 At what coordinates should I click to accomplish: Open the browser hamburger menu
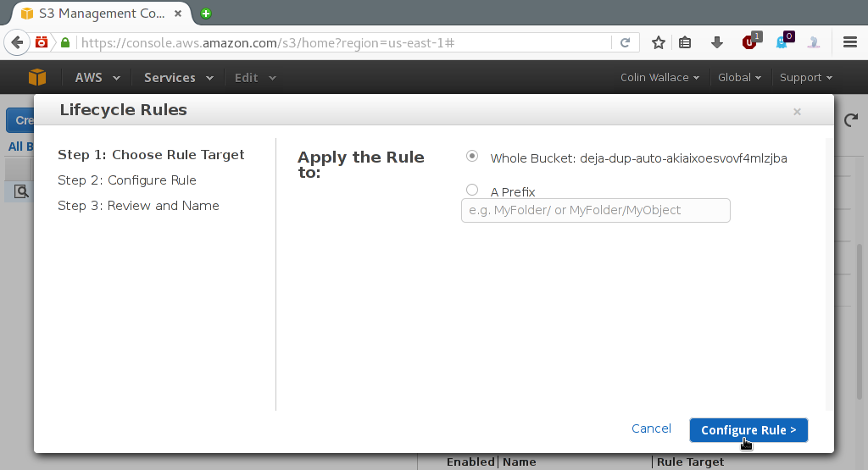(x=850, y=42)
